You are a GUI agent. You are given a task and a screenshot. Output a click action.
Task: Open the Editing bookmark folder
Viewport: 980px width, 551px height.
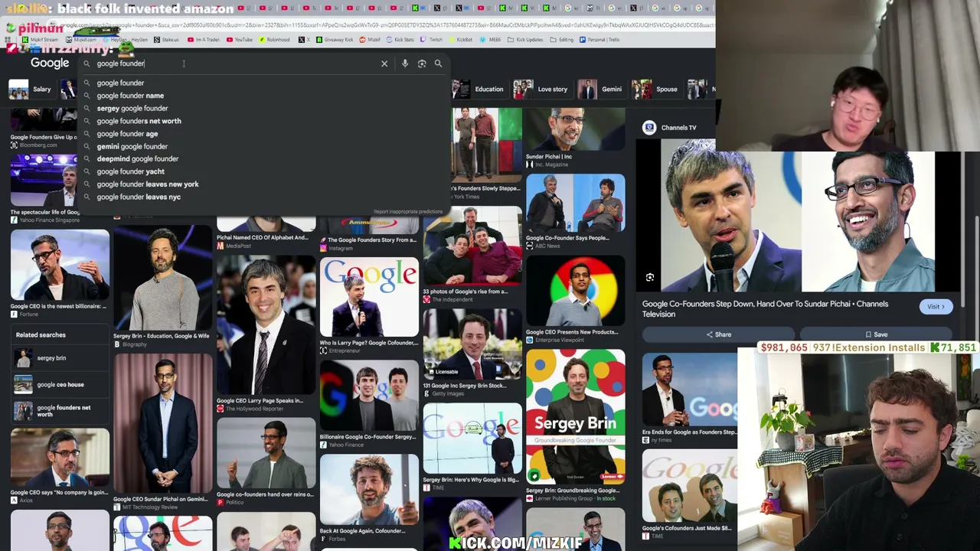click(563, 40)
